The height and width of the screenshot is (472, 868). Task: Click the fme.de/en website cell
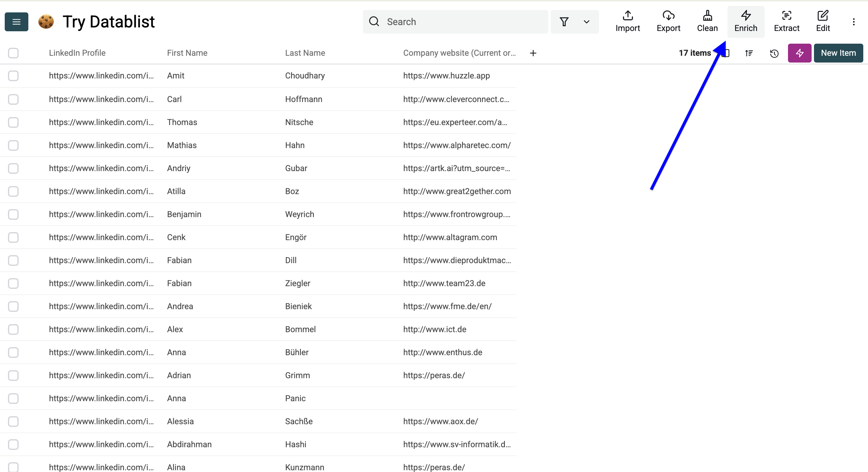coord(448,307)
